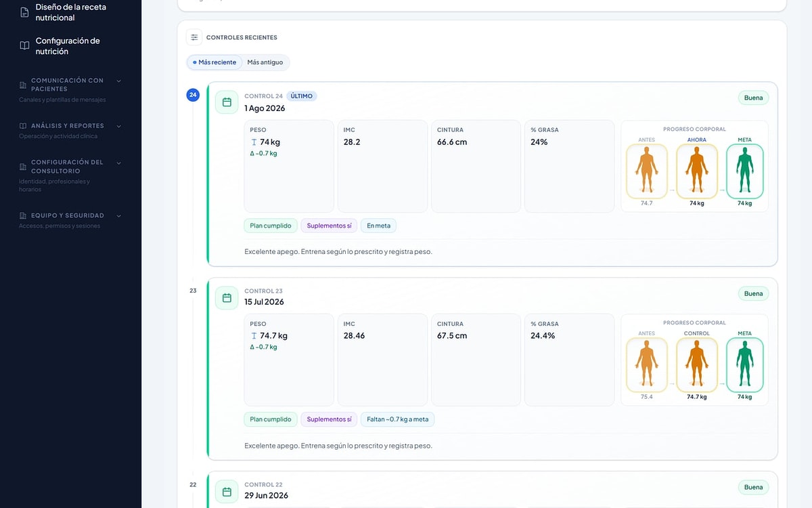The height and width of the screenshot is (508, 812).
Task: Select Ahora body figure in Control 24
Action: click(x=696, y=171)
